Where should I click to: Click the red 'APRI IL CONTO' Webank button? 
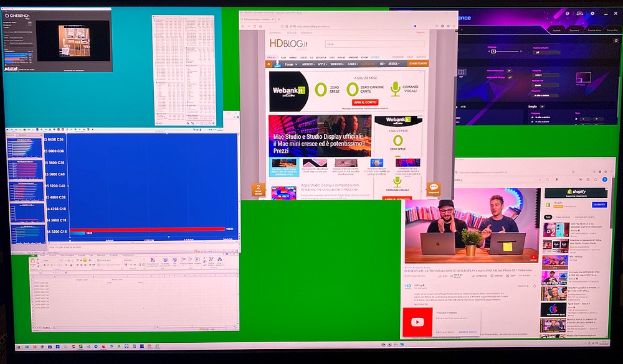365,103
